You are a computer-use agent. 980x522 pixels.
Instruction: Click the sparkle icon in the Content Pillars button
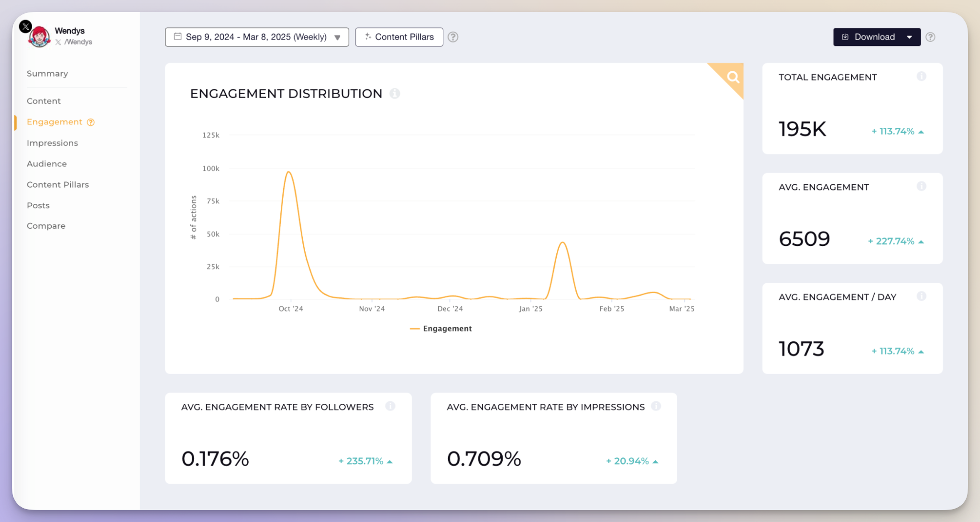(x=368, y=36)
